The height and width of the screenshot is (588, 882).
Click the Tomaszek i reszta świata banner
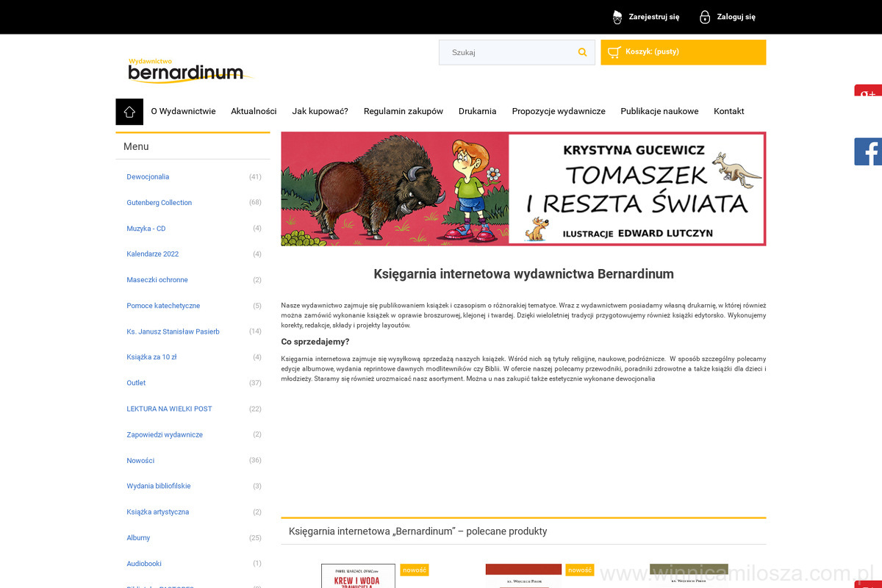coord(523,189)
